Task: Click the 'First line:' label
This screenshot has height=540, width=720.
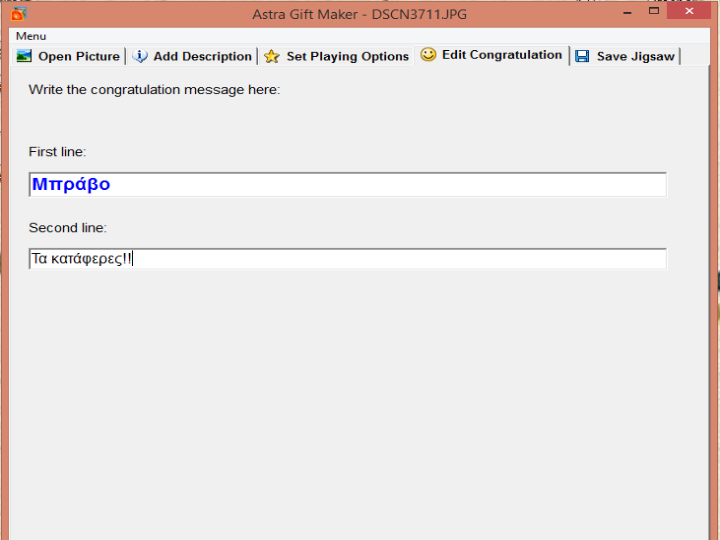Action: click(x=57, y=152)
